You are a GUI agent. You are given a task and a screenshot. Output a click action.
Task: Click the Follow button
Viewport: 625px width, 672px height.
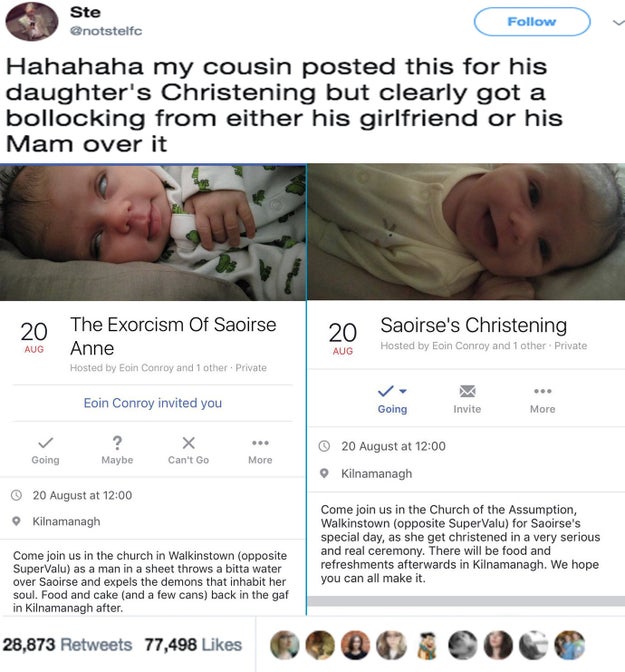(531, 22)
